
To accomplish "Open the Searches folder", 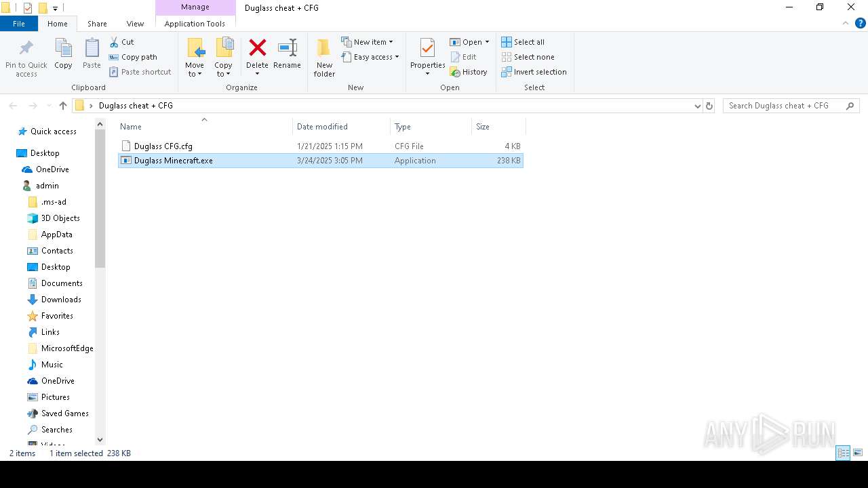I will pyautogui.click(x=56, y=430).
